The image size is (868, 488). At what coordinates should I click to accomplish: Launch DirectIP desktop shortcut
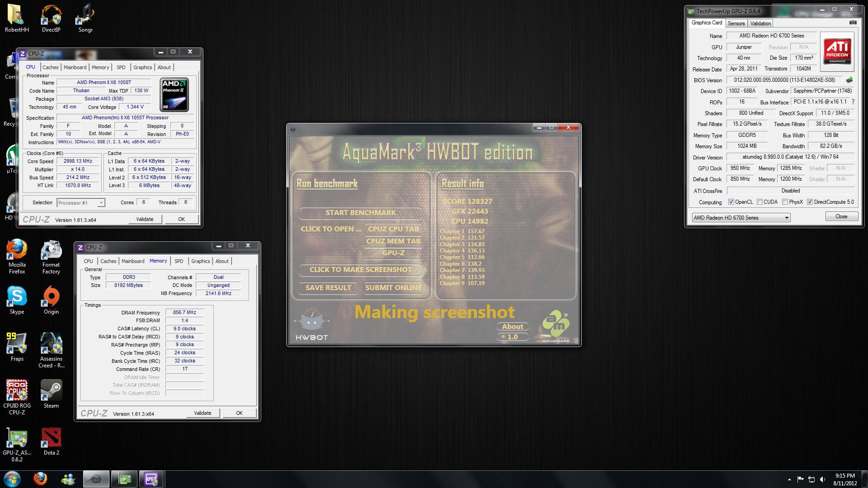tap(51, 18)
